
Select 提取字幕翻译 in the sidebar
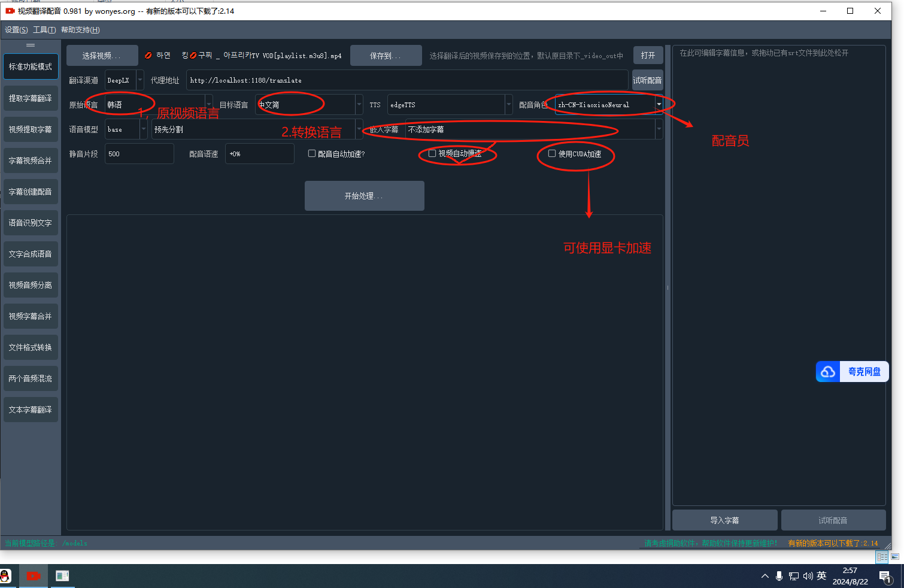[31, 98]
